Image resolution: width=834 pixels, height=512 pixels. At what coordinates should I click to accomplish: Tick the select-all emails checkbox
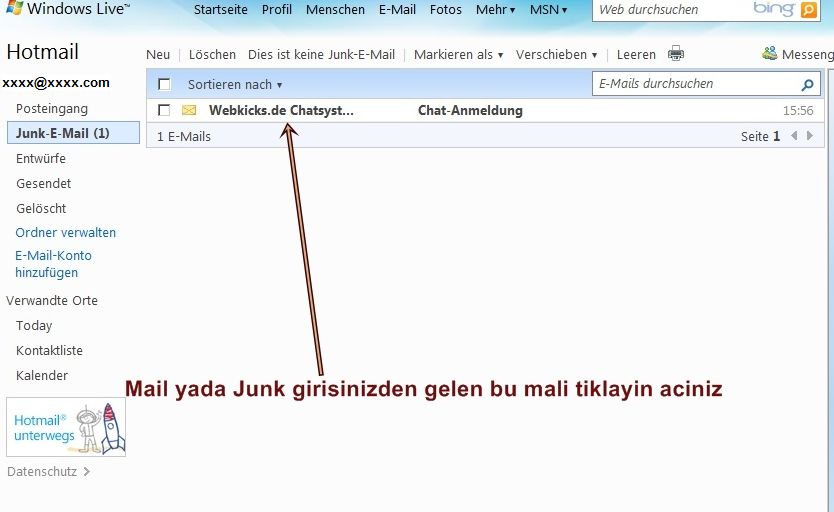(164, 84)
